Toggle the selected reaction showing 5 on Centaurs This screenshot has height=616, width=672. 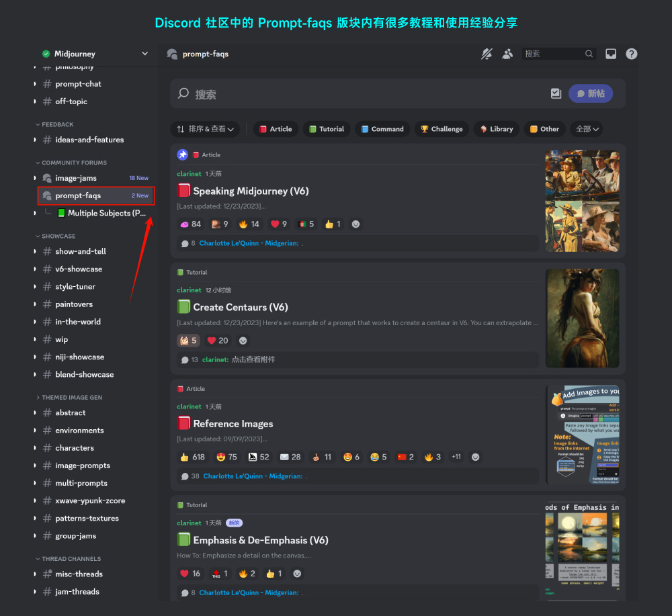coord(188,341)
